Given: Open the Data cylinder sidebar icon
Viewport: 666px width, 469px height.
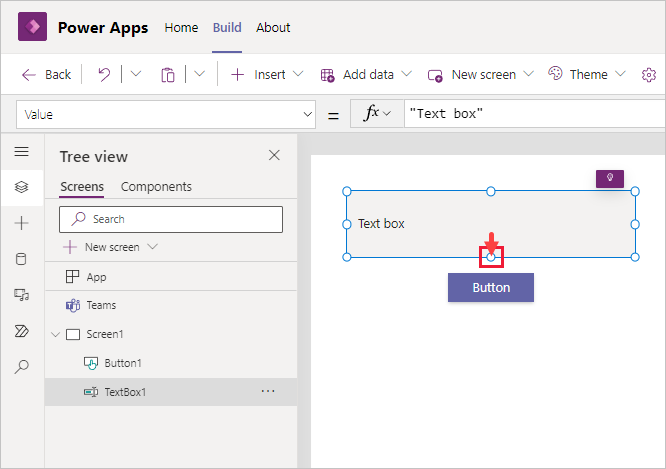Looking at the screenshot, I should [22, 259].
